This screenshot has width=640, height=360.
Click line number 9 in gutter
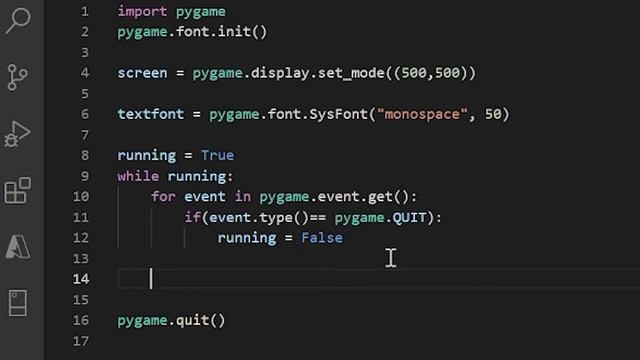(84, 176)
